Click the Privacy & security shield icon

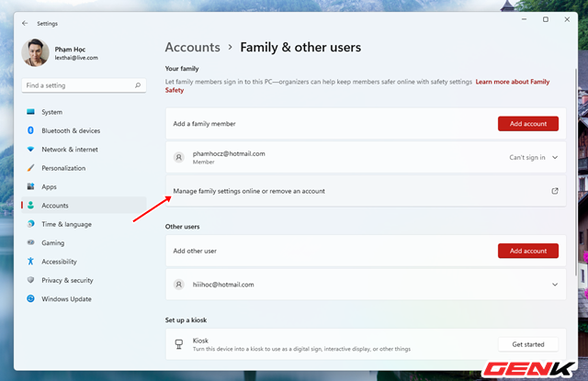(30, 280)
